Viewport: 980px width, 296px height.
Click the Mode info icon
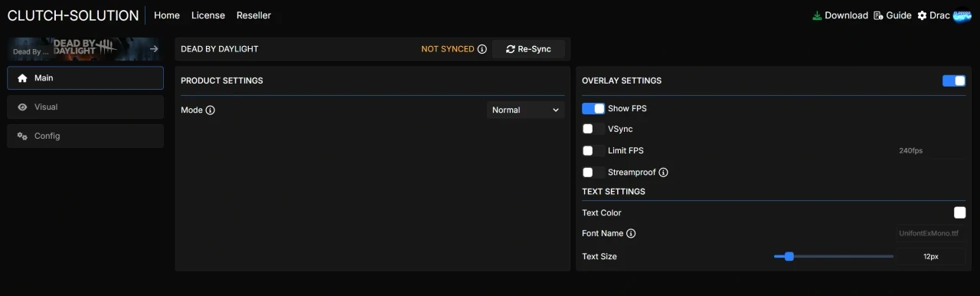coord(211,110)
